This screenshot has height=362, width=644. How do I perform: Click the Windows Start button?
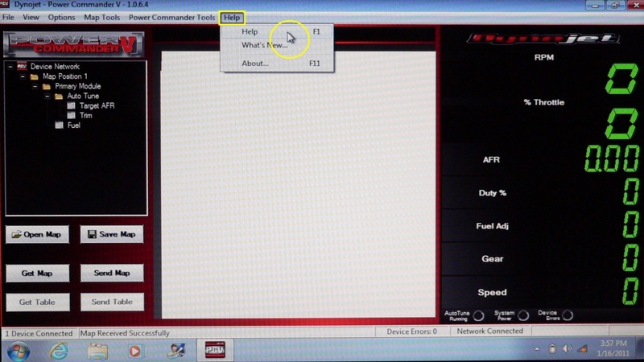click(19, 350)
